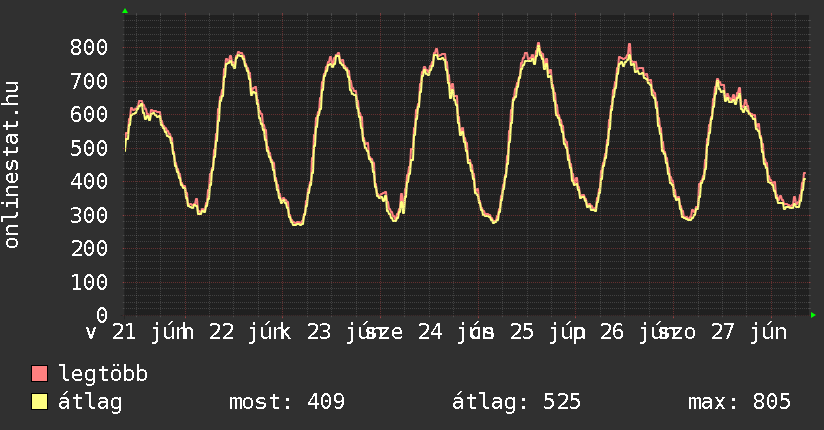Click the pink legtöbb legend swatch
The width and height of the screenshot is (824, 430).
[x=39, y=373]
